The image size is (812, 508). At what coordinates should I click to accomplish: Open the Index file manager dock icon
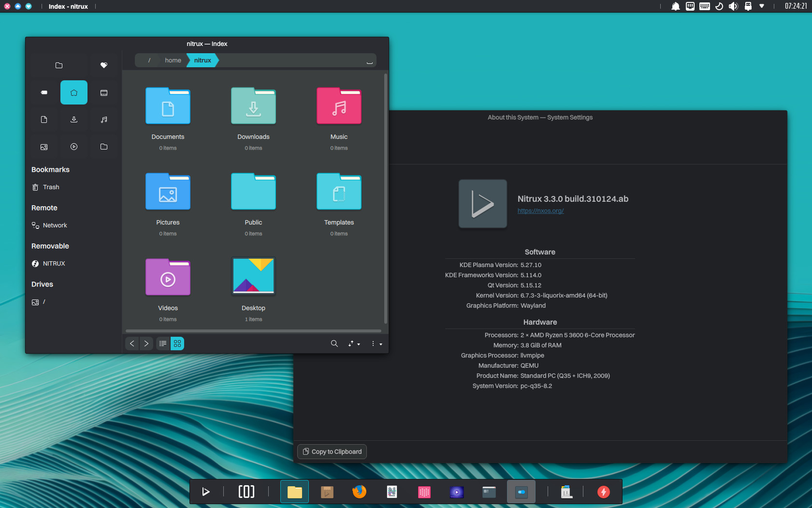295,492
